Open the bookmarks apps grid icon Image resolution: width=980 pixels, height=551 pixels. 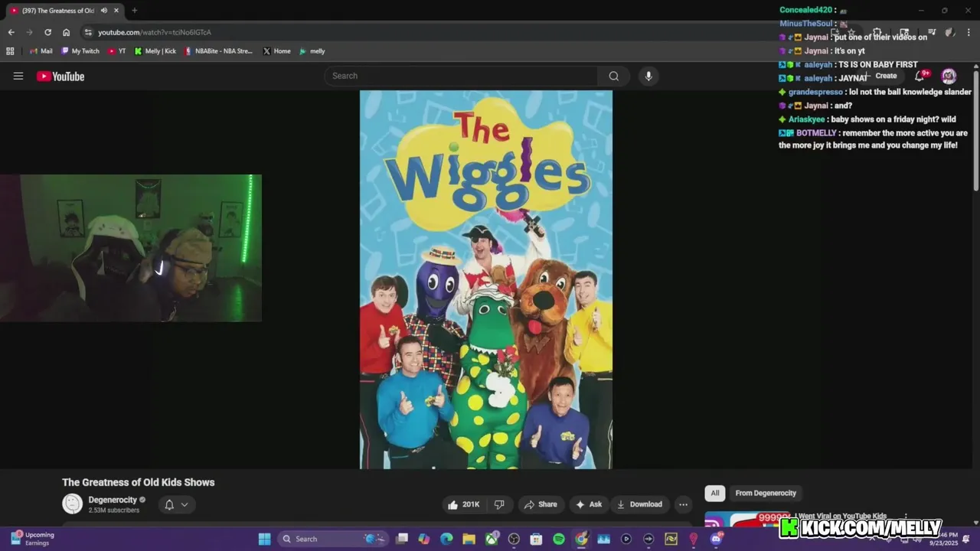pyautogui.click(x=10, y=51)
